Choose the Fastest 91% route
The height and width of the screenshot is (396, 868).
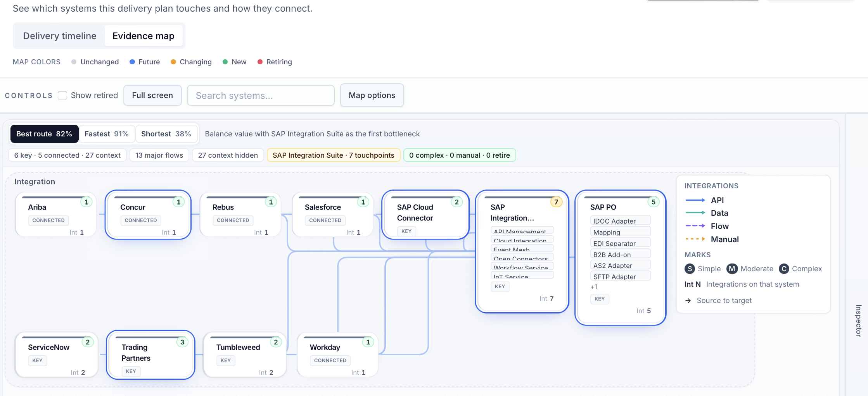coord(107,134)
